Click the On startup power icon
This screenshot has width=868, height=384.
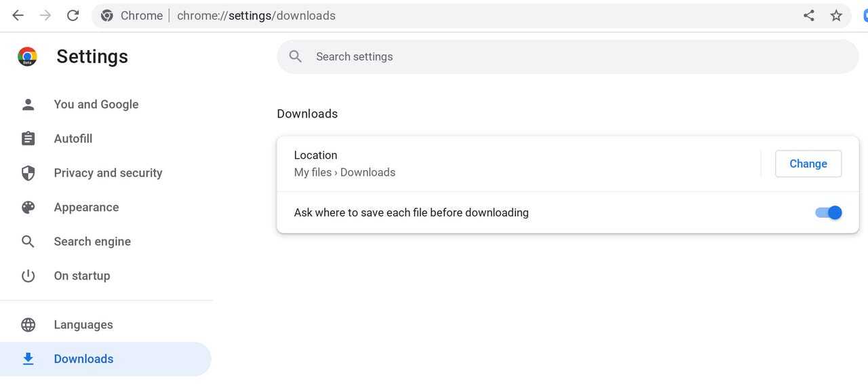[28, 276]
